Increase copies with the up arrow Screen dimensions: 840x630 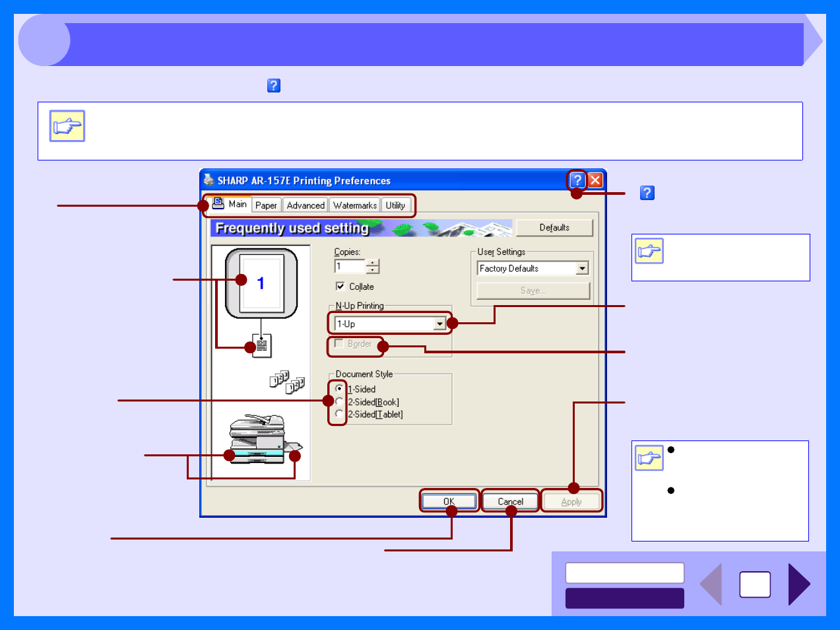tap(373, 263)
